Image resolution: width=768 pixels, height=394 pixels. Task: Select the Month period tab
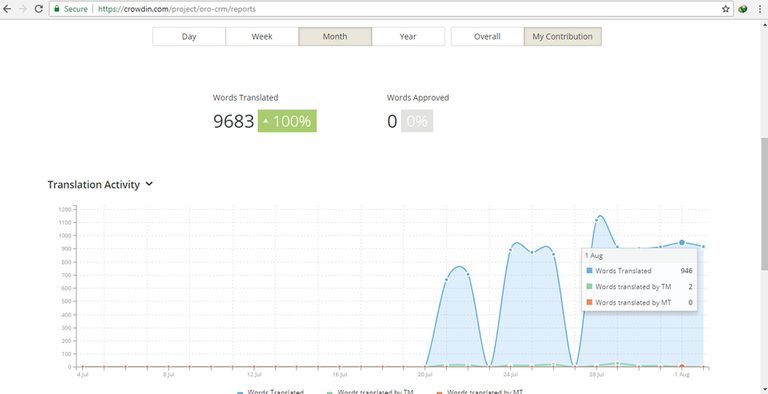[x=335, y=36]
